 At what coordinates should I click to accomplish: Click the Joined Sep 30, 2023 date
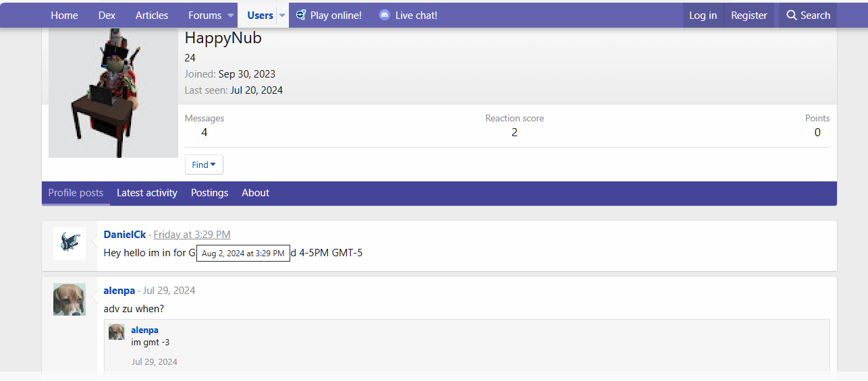click(x=247, y=74)
